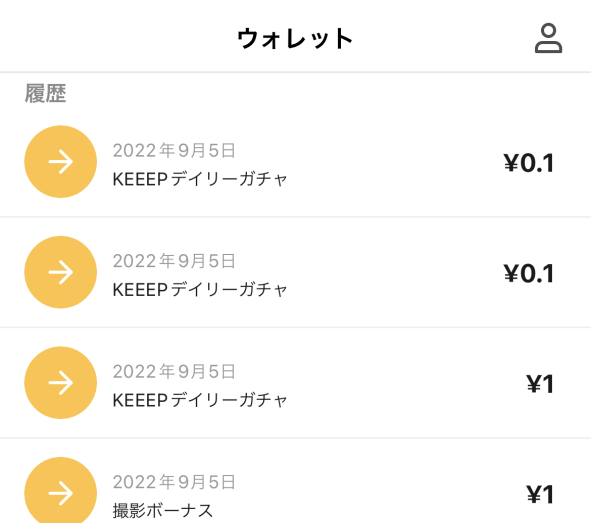Click the ウォレット page title
The image size is (591, 523).
point(295,38)
